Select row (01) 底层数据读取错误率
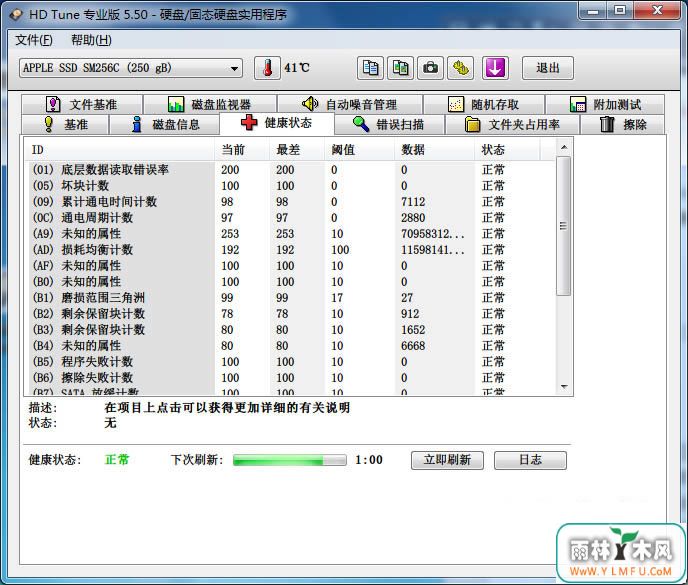This screenshot has width=688, height=585. 291,170
